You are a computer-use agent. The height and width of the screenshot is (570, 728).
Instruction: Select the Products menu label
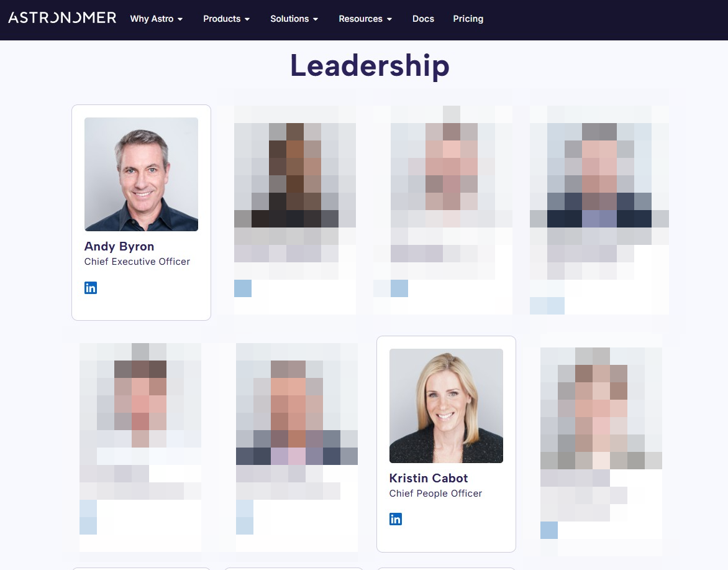tap(222, 19)
